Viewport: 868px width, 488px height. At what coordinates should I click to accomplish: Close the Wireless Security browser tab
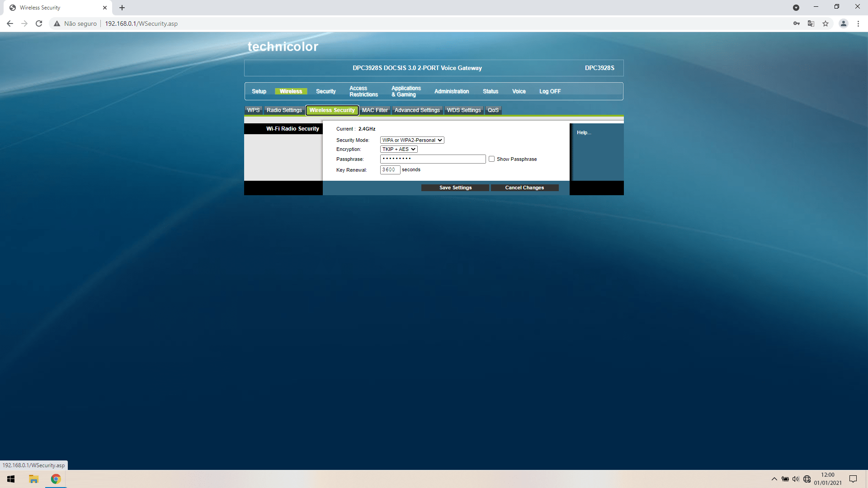(105, 8)
